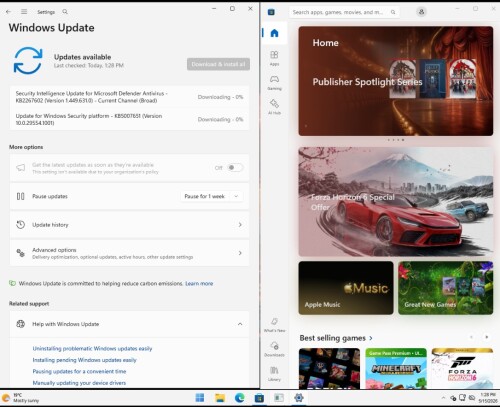Image resolution: width=500 pixels, height=407 pixels.
Task: Click the Update history clock icon
Action: (x=21, y=225)
